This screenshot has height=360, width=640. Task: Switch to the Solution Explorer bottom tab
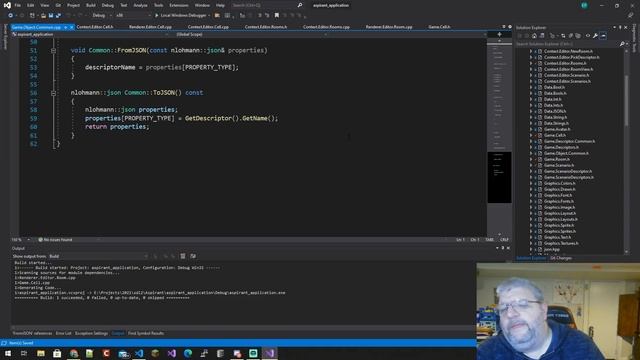point(531,258)
